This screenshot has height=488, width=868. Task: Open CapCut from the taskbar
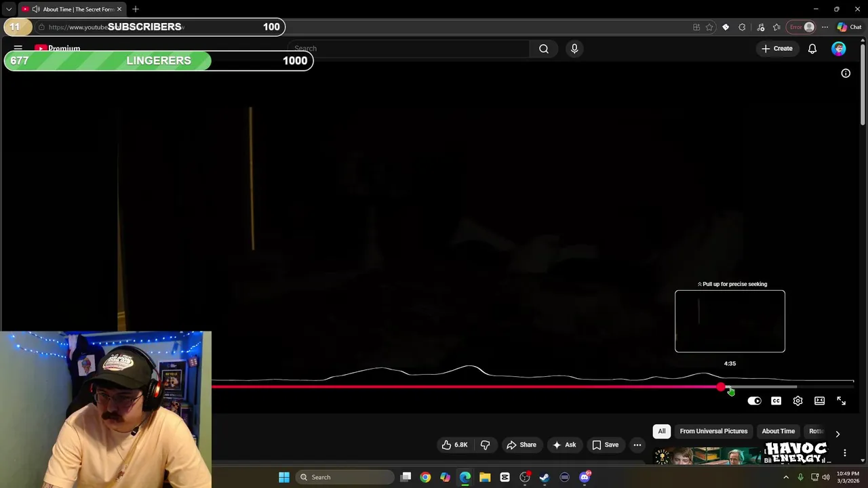(x=505, y=477)
